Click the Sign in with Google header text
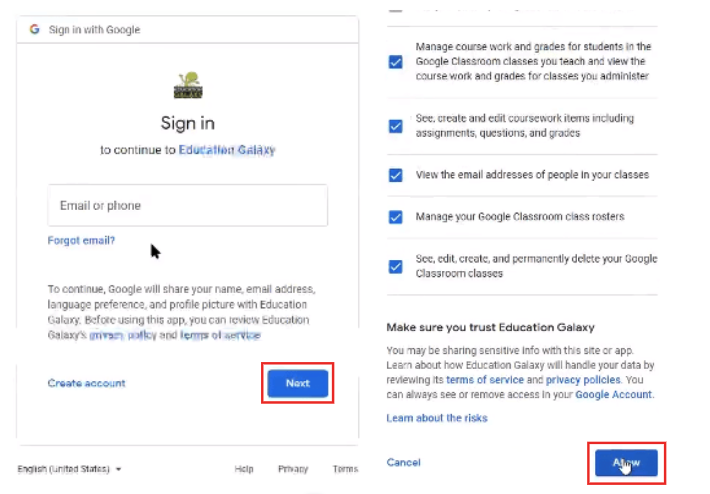 94,30
